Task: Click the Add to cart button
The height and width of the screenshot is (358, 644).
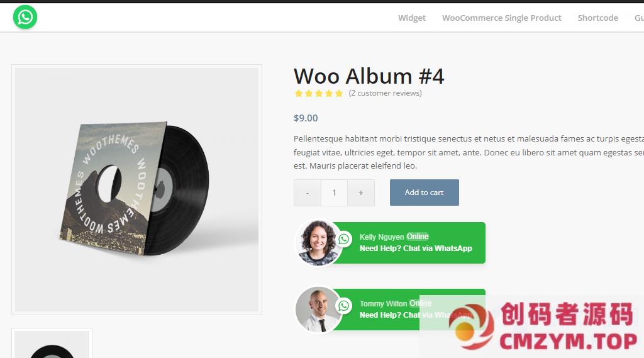Action: pyautogui.click(x=425, y=193)
